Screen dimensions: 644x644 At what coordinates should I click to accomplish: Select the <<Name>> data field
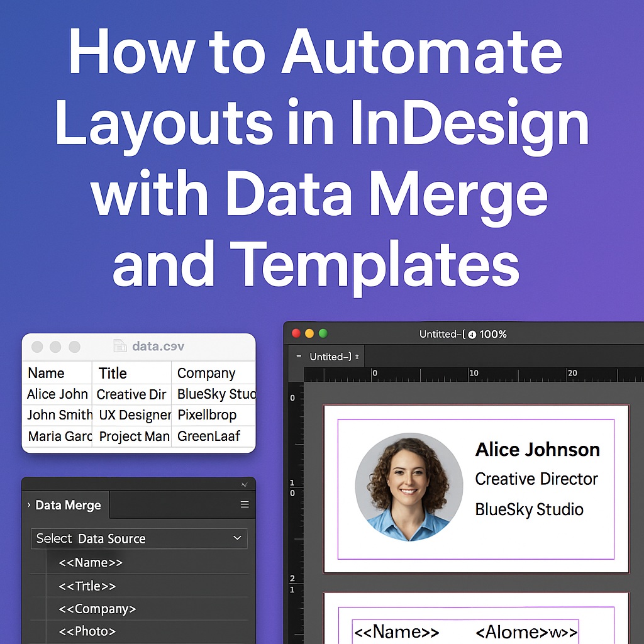(90, 563)
